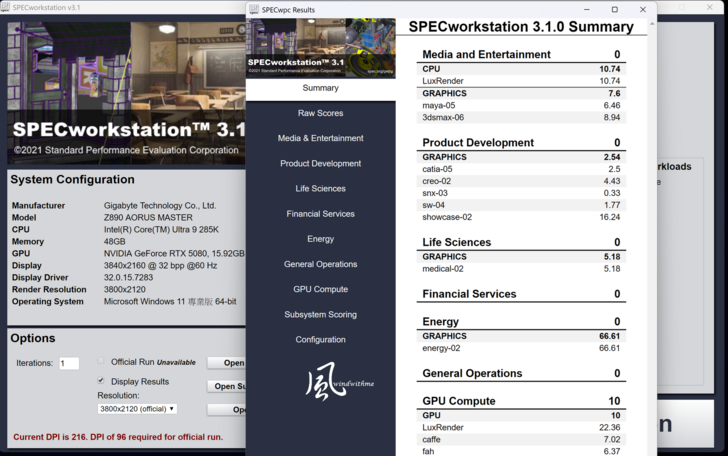Click the Financial Services summary heading
Image resolution: width=728 pixels, height=456 pixels.
(469, 294)
